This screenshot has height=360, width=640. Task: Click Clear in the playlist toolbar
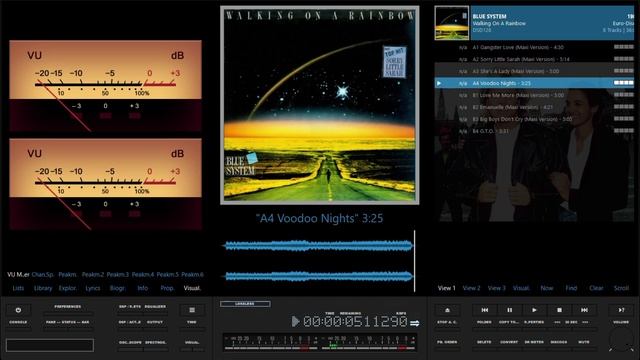click(596, 288)
